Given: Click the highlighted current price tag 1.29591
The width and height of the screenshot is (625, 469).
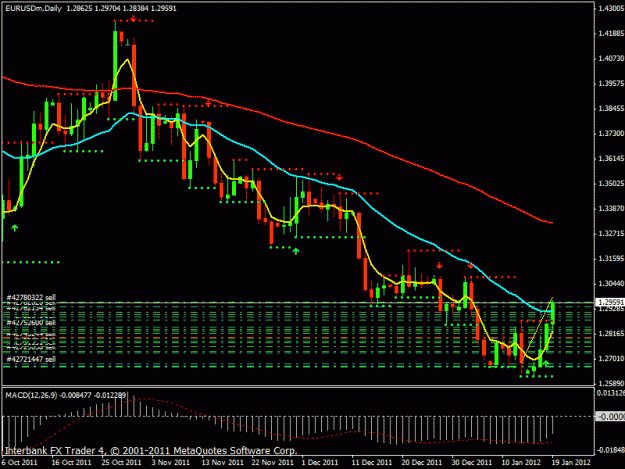Looking at the screenshot, I should [610, 303].
